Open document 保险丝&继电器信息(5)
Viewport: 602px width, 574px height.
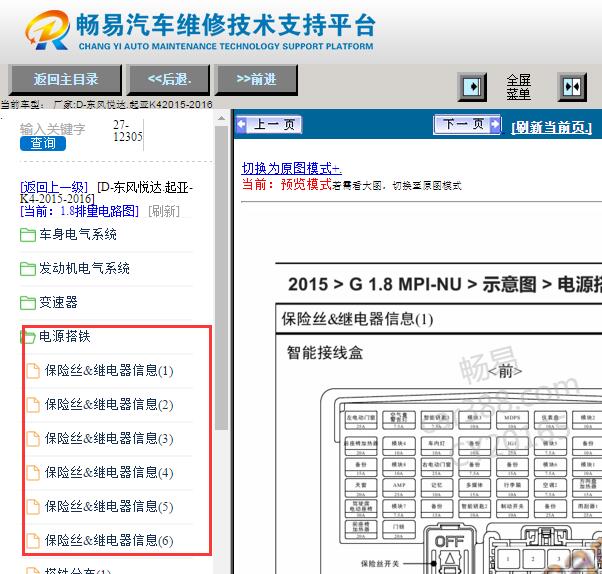coord(109,506)
